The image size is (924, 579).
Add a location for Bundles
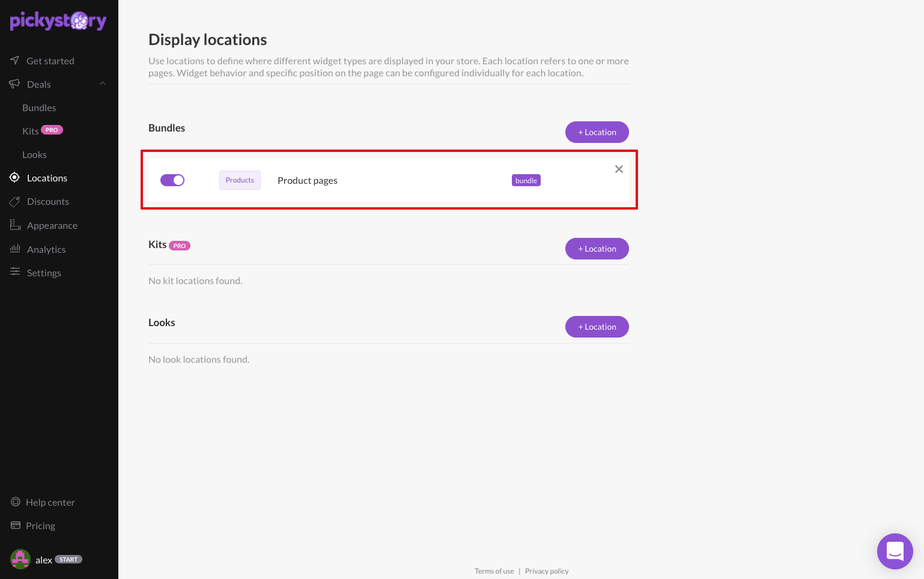[597, 132]
